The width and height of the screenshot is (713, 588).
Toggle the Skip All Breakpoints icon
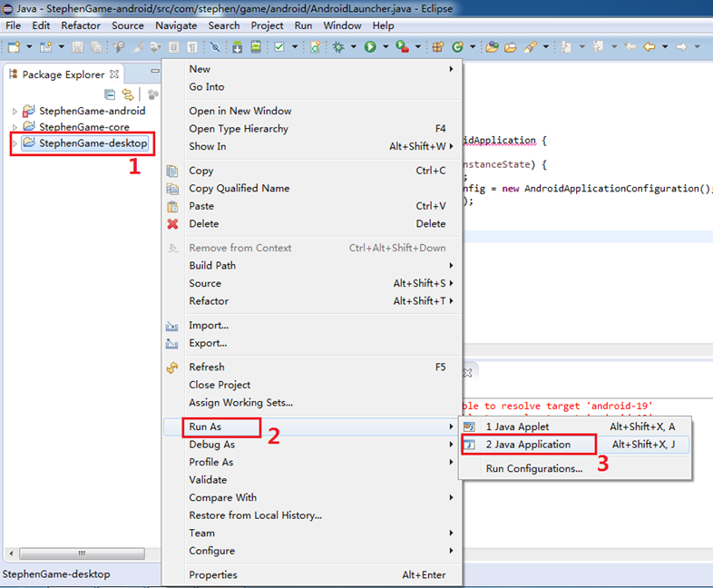click(x=215, y=47)
